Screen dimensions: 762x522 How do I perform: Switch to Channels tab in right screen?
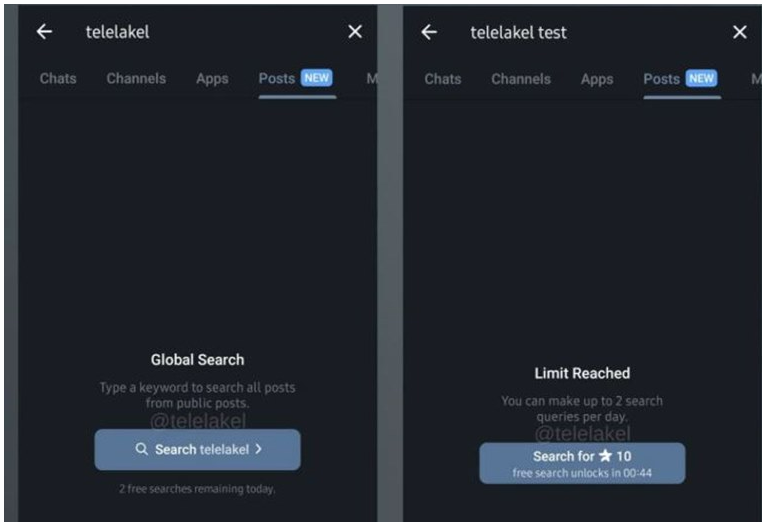[521, 79]
